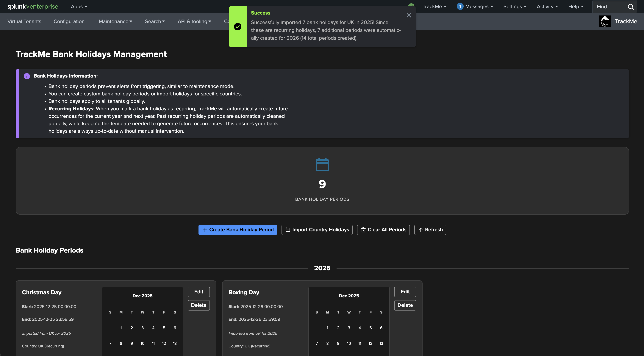This screenshot has width=644, height=356.
Task: Delete the Boxing Day holiday period
Action: [x=405, y=305]
